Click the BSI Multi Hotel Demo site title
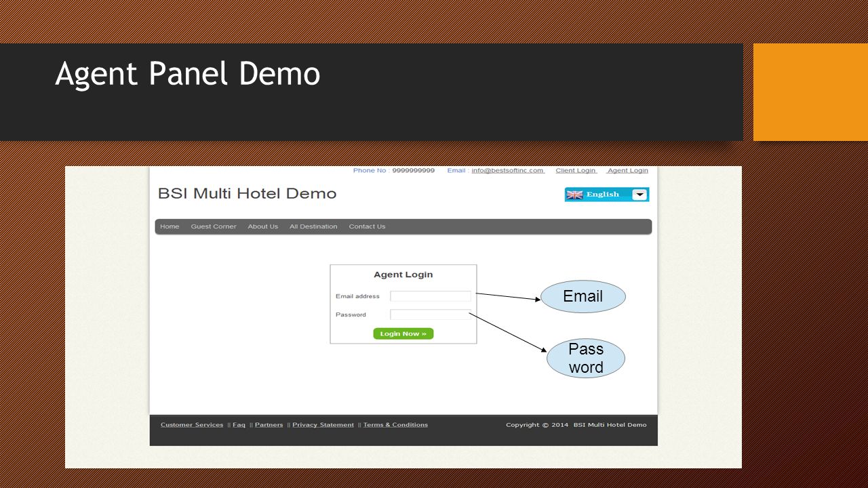 point(247,194)
